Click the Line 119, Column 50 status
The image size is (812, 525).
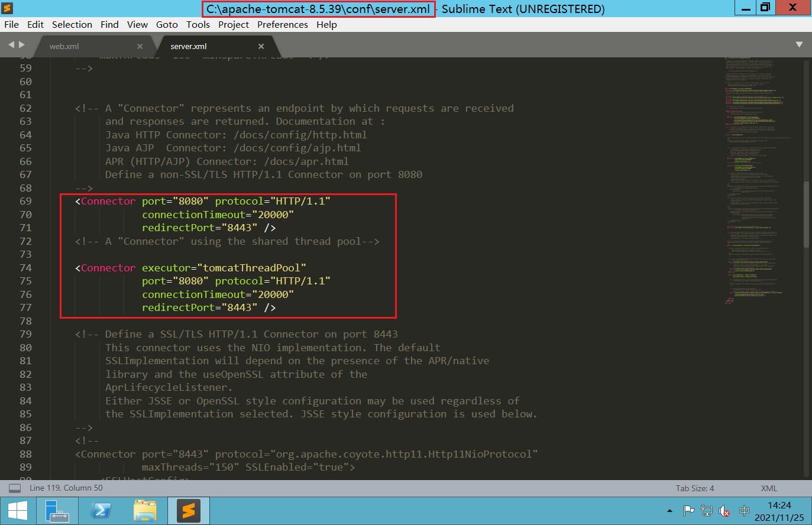pyautogui.click(x=66, y=488)
